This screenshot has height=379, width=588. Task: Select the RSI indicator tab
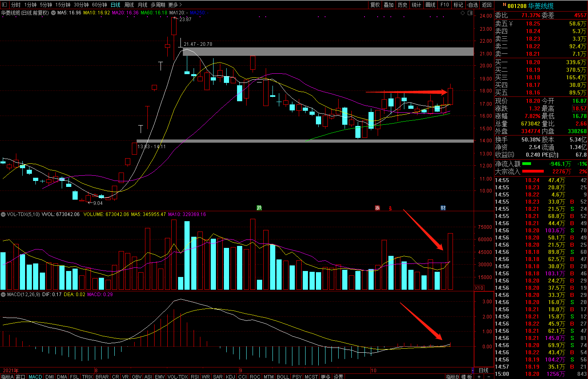(195, 377)
